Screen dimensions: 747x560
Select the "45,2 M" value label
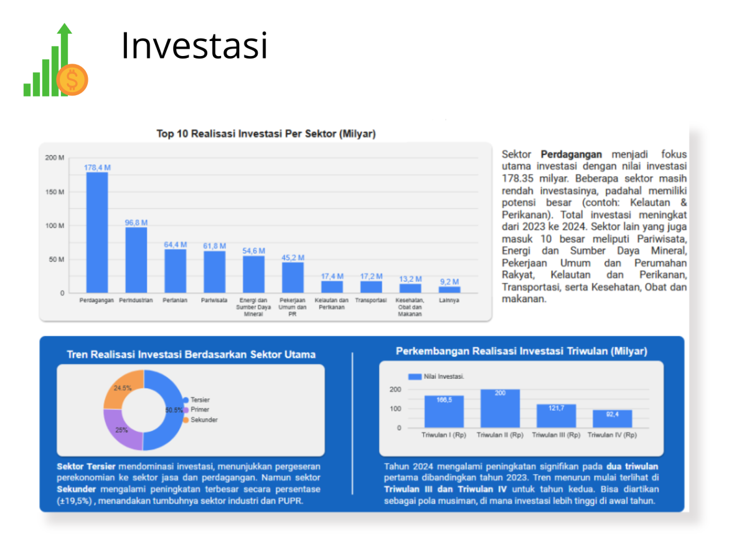point(293,258)
